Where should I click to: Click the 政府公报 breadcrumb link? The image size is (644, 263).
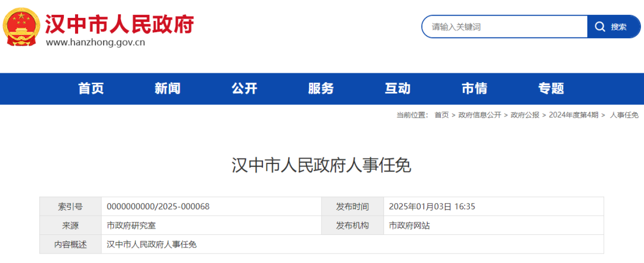(x=525, y=115)
